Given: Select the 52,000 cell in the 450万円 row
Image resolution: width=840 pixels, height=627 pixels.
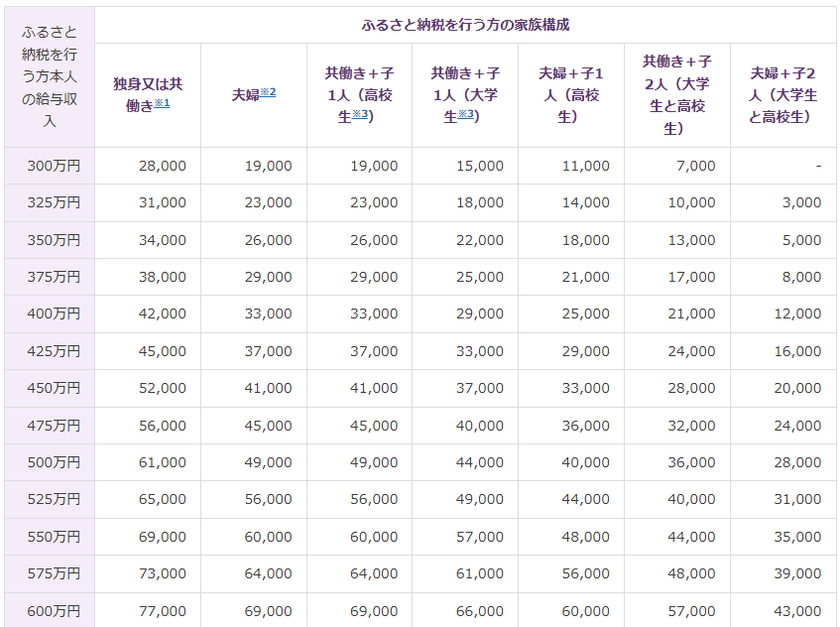Looking at the screenshot, I should coord(165,388).
